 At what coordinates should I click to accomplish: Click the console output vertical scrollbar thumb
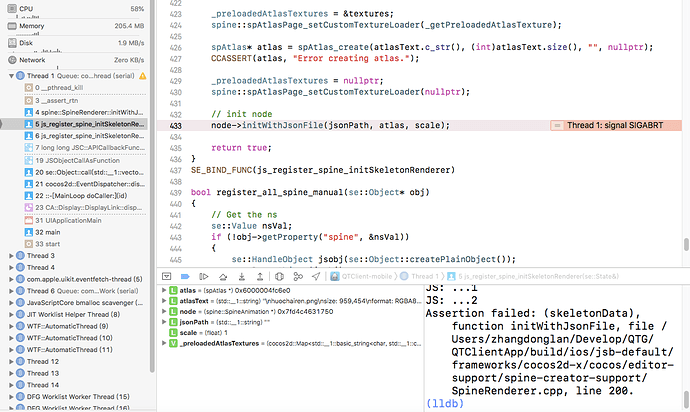[686, 400]
